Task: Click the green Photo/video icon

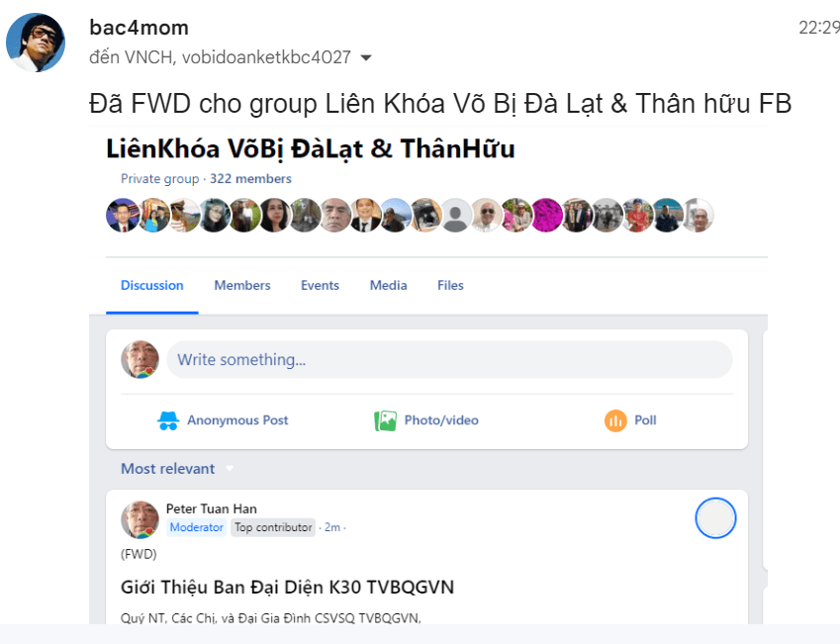Action: pyautogui.click(x=385, y=420)
